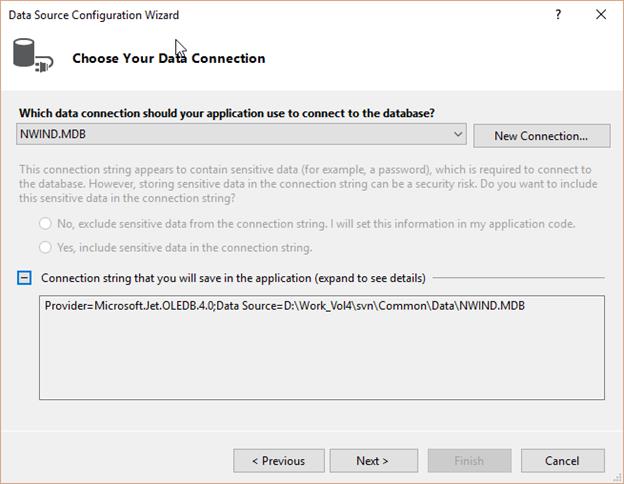Click the grayed sensitive data warning paragraph
The image size is (624, 484).
(308, 184)
